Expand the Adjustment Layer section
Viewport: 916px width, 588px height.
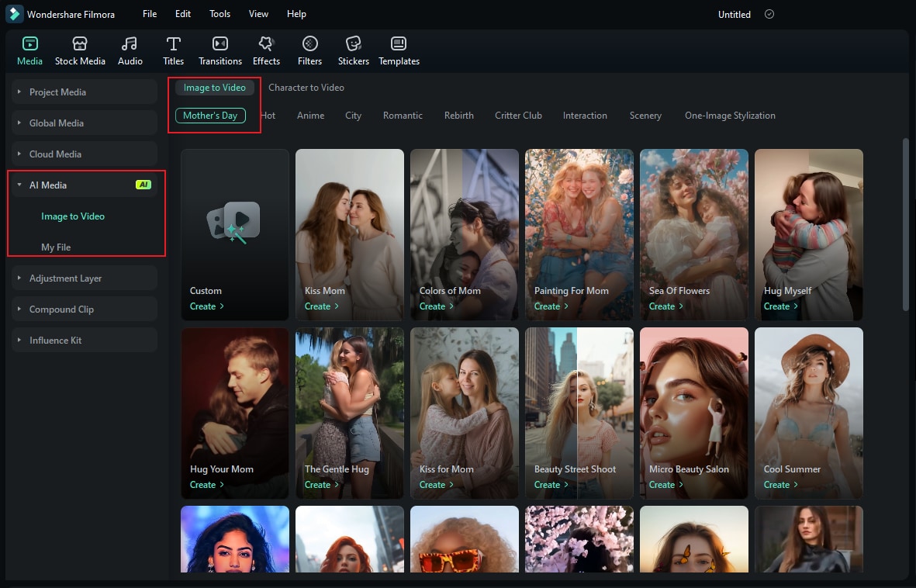coord(85,278)
